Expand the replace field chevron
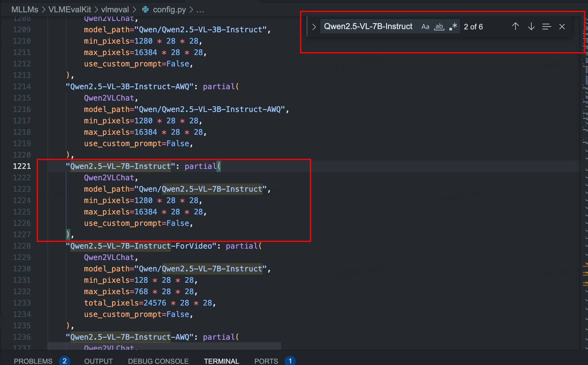Viewport: 588px width, 365px height. 314,27
